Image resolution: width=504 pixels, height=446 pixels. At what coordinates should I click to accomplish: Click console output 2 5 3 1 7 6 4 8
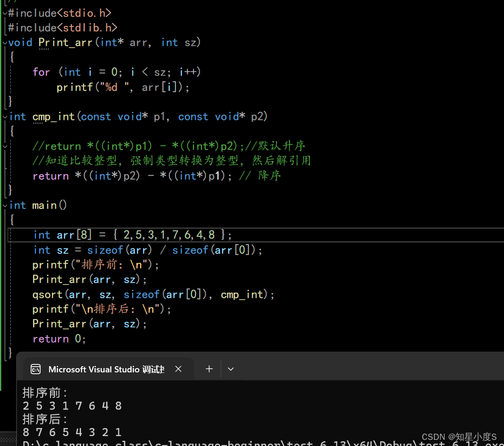point(72,406)
